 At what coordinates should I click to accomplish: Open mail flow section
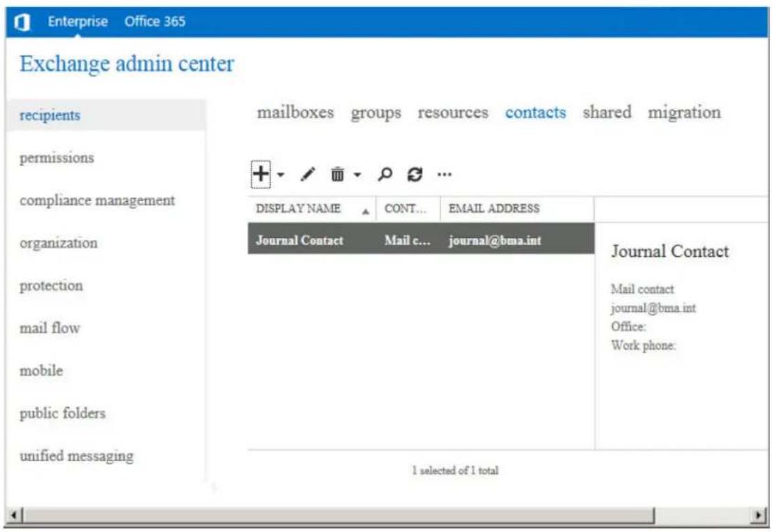[x=50, y=328]
